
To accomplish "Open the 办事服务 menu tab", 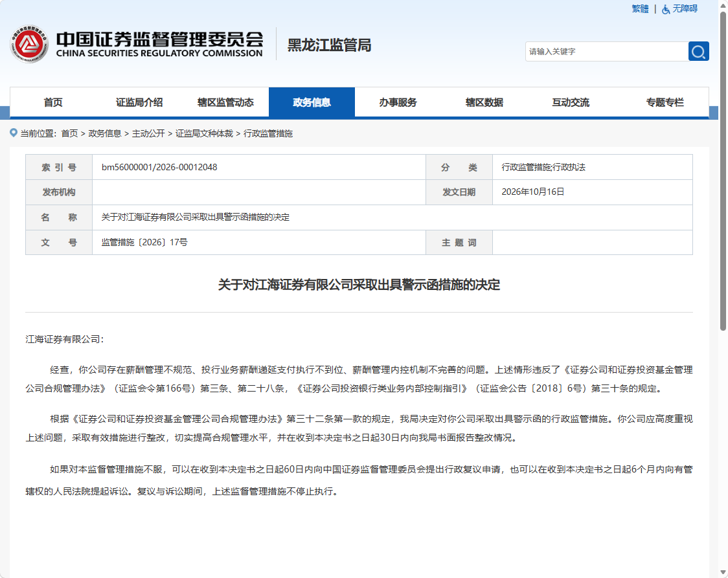I will [x=398, y=102].
